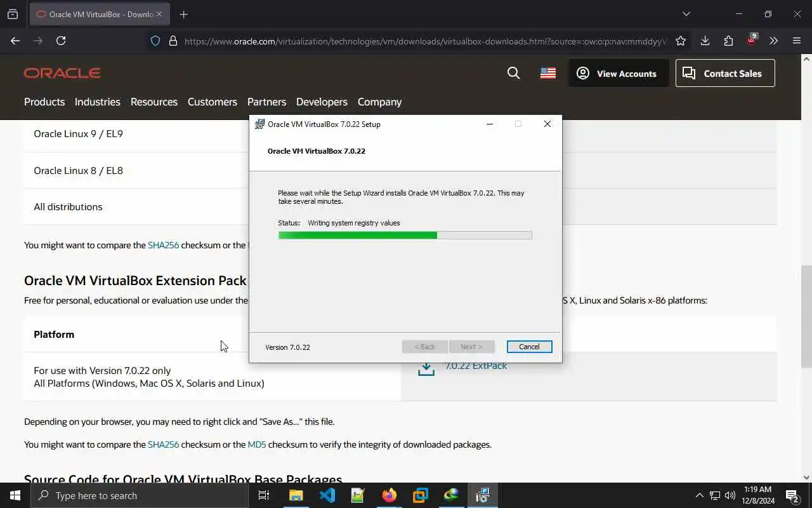Image resolution: width=812 pixels, height=508 pixels.
Task: Open the tracking protection shield icon
Action: (155, 41)
